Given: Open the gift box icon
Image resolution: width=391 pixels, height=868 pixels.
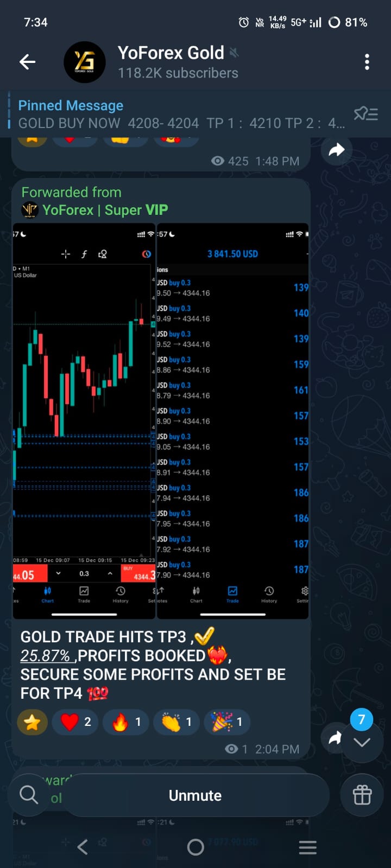Looking at the screenshot, I should coord(362,795).
